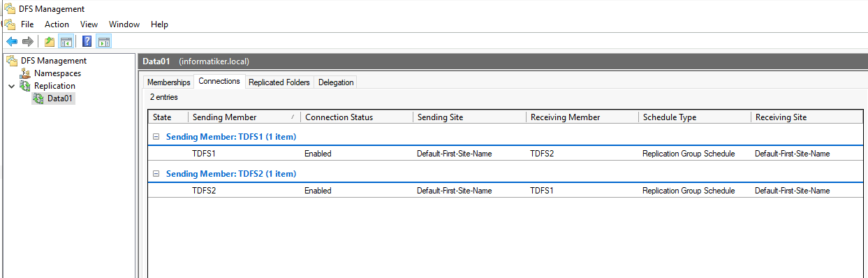Click the Back arrow toolbar icon
Image resolution: width=868 pixels, height=278 pixels.
(x=12, y=42)
